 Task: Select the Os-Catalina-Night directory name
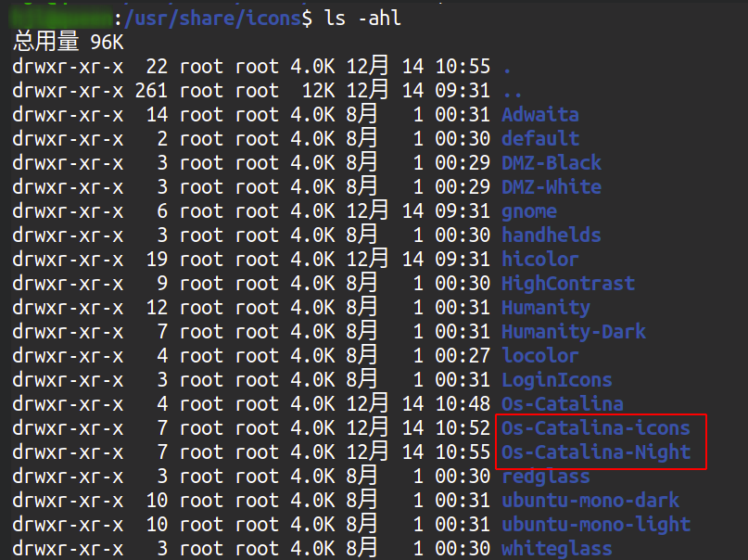point(596,452)
